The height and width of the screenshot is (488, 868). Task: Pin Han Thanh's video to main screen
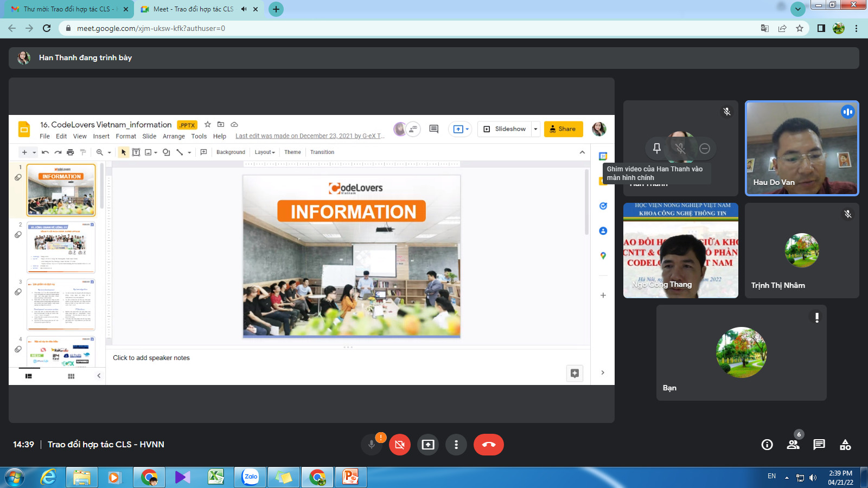656,149
